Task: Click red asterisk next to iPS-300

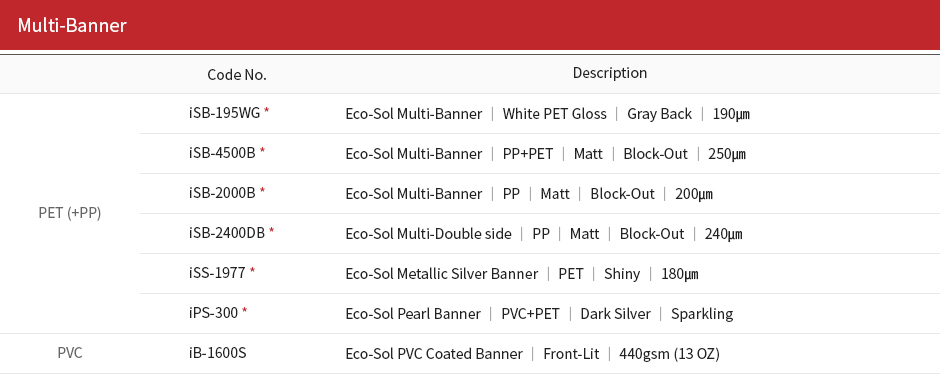Action: click(245, 311)
